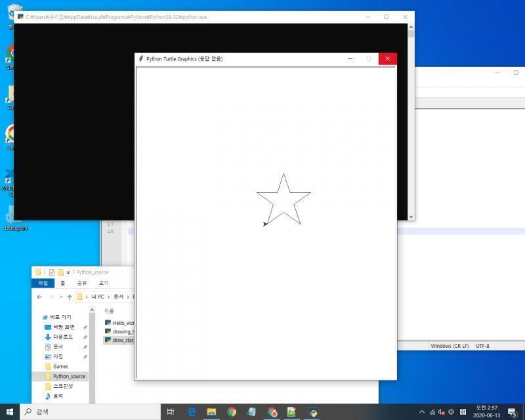This screenshot has width=525, height=420.
Task: Open the 공유 tab in File Explorer
Action: [82, 283]
